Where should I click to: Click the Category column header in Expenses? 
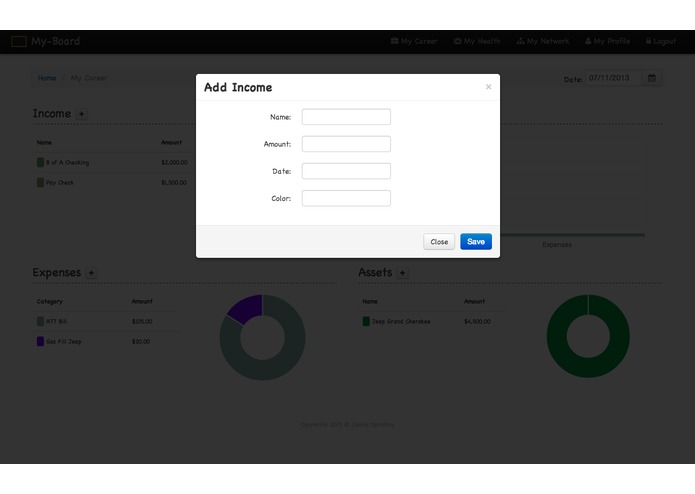coord(50,301)
